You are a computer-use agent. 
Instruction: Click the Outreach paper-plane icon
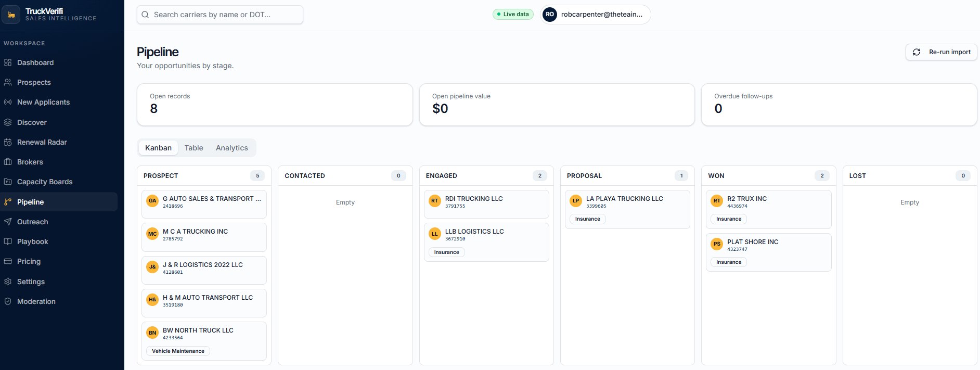(8, 222)
